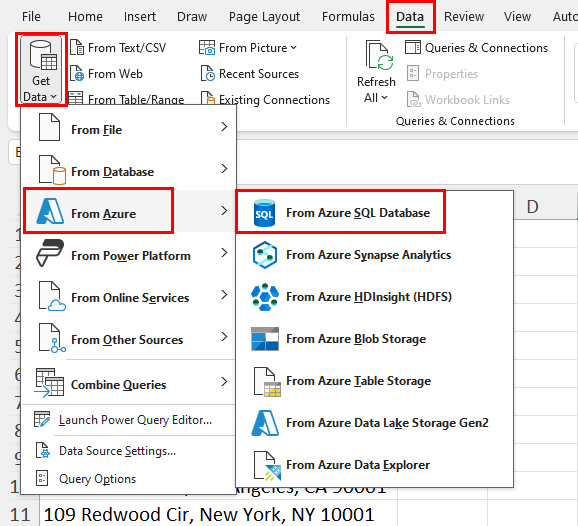Expand the From Azure submenu chevron

[224, 211]
